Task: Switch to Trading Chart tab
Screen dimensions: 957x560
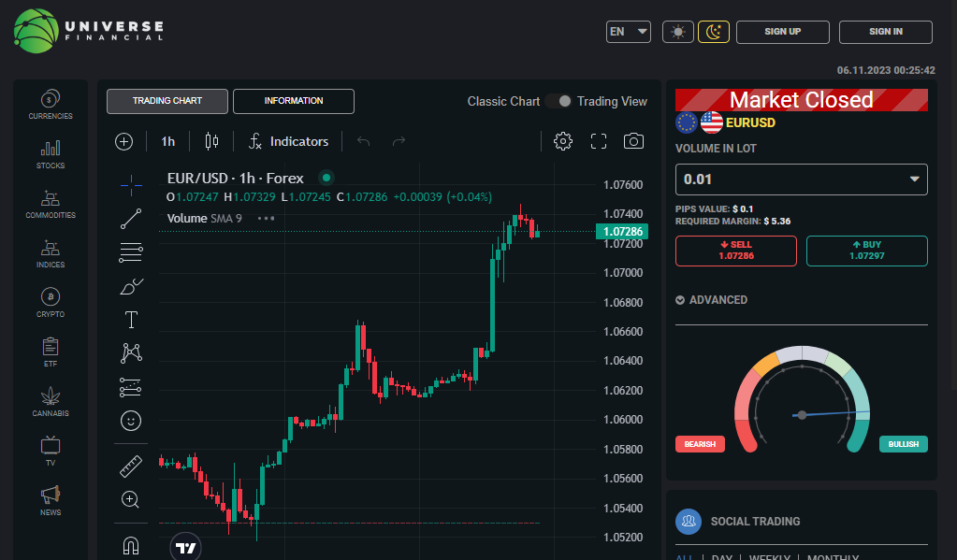Action: pyautogui.click(x=167, y=101)
